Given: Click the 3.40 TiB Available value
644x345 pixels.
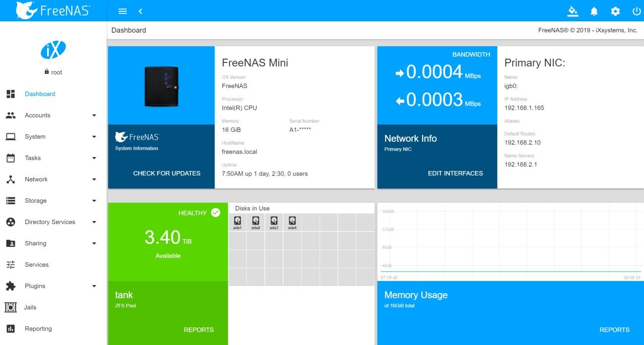Looking at the screenshot, I should [x=168, y=238].
